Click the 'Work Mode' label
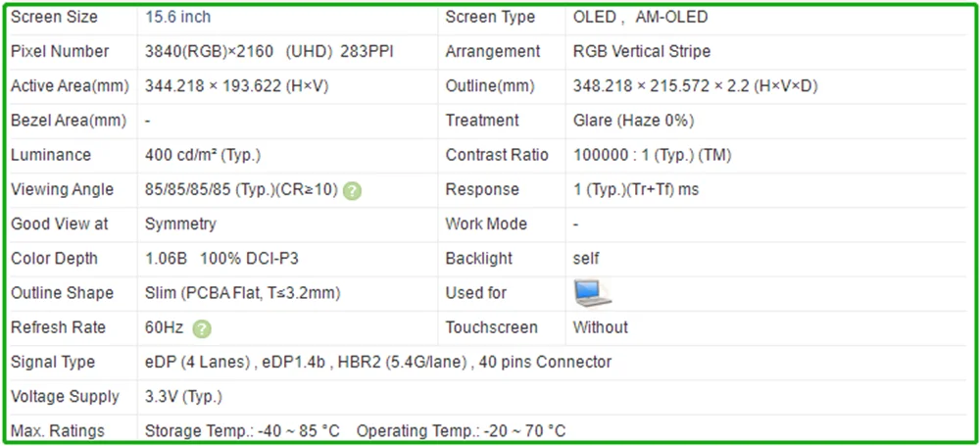This screenshot has height=446, width=980. [x=486, y=223]
